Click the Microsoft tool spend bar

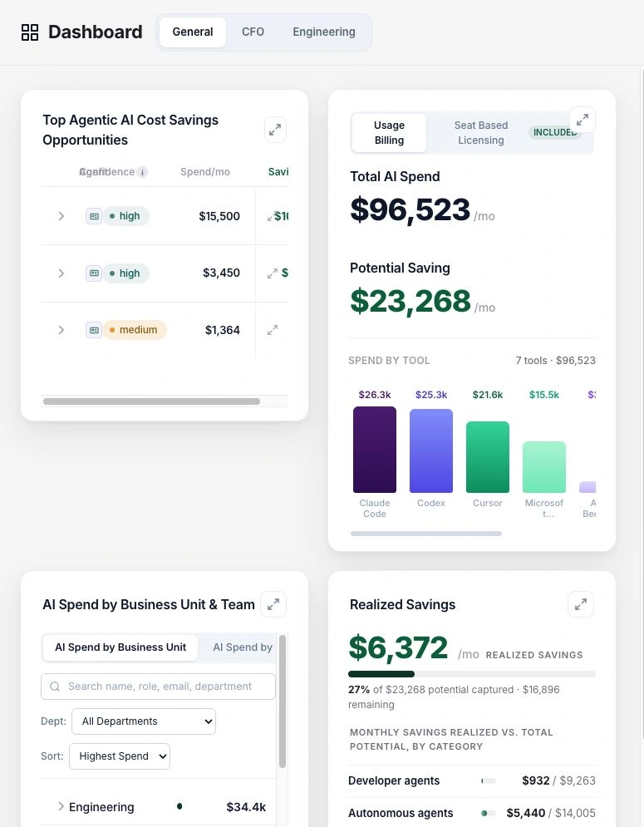pos(543,467)
